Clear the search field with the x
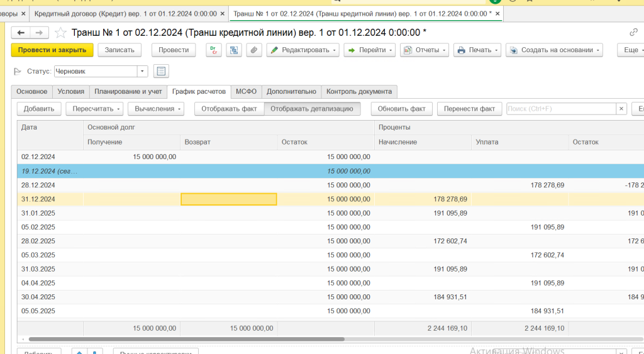Viewport: 644px width, 354px height. (621, 109)
